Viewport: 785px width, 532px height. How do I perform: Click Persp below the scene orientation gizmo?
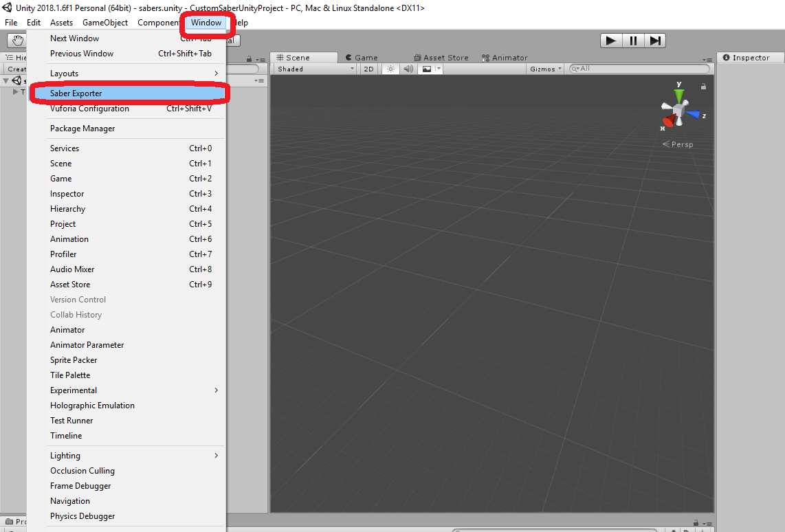coord(681,144)
